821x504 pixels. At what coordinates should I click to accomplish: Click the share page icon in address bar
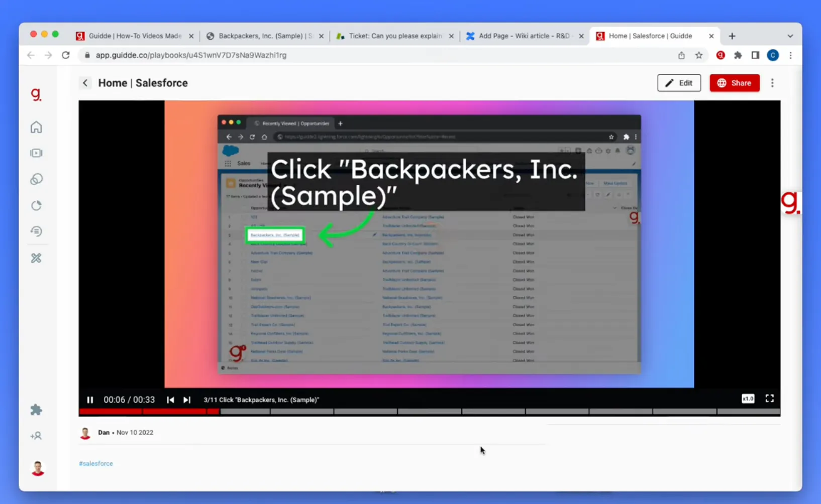pyautogui.click(x=681, y=55)
